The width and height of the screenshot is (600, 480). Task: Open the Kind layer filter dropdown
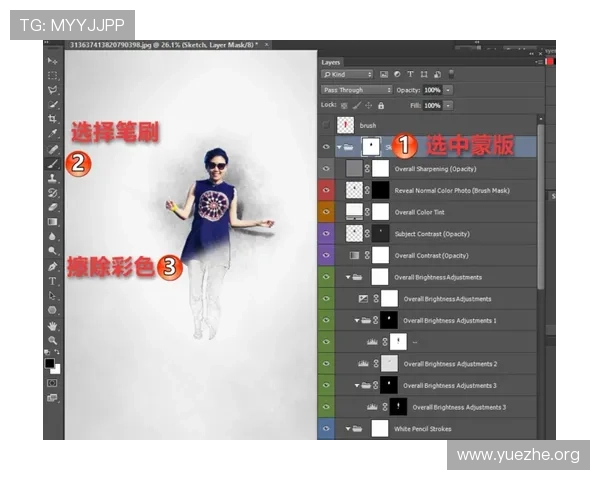(348, 74)
